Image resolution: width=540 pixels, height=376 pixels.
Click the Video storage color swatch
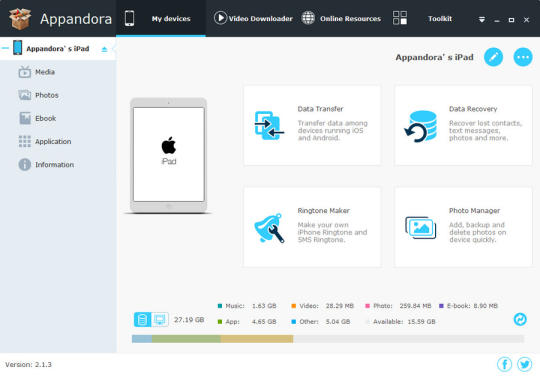coord(293,306)
